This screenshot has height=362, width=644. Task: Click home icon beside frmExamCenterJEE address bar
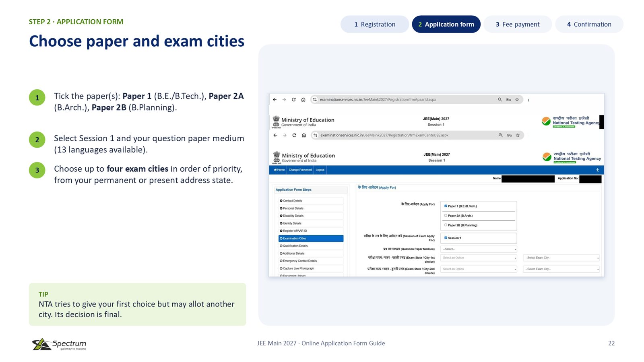[304, 136]
